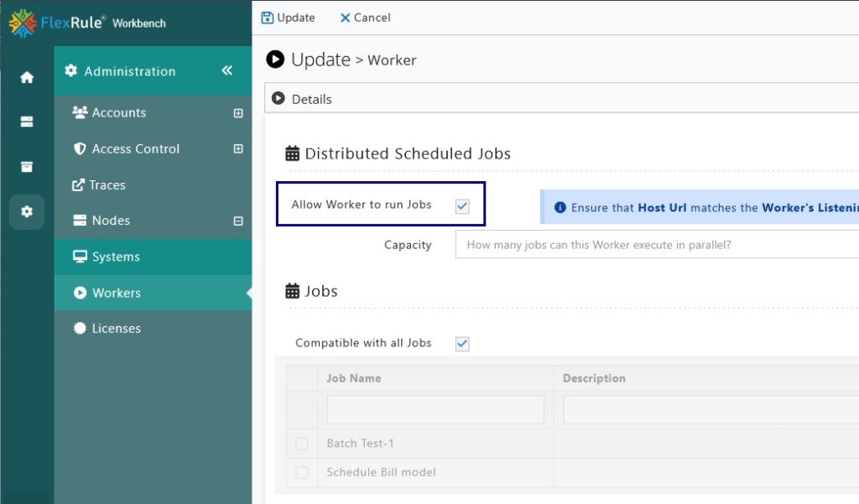Click the Update save button
The width and height of the screenshot is (859, 504).
click(289, 18)
